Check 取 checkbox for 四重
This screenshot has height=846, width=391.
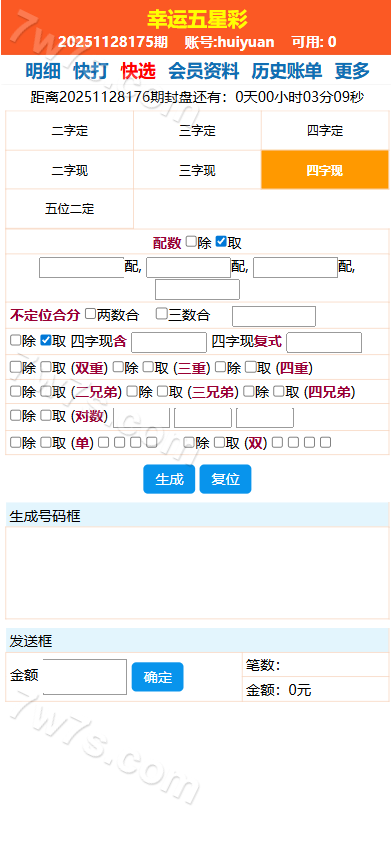click(x=250, y=367)
